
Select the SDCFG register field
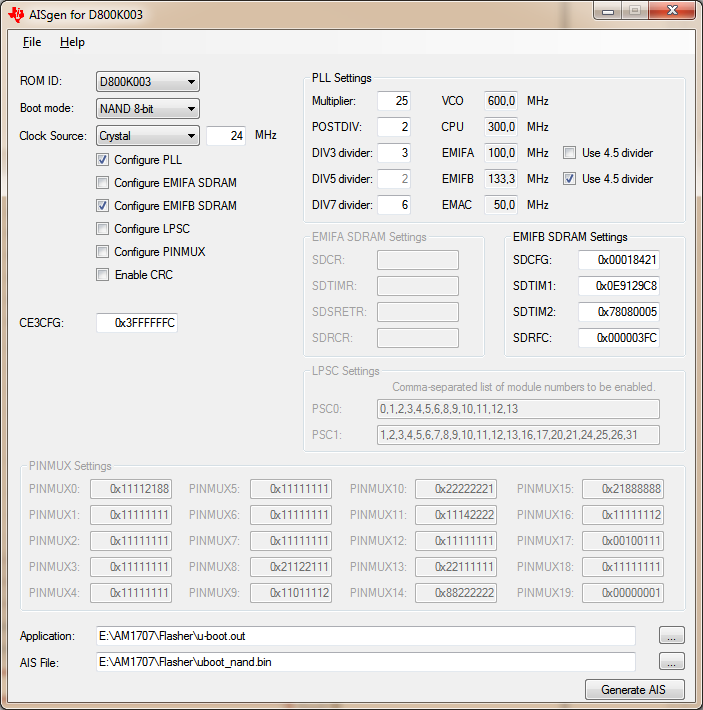tap(618, 260)
